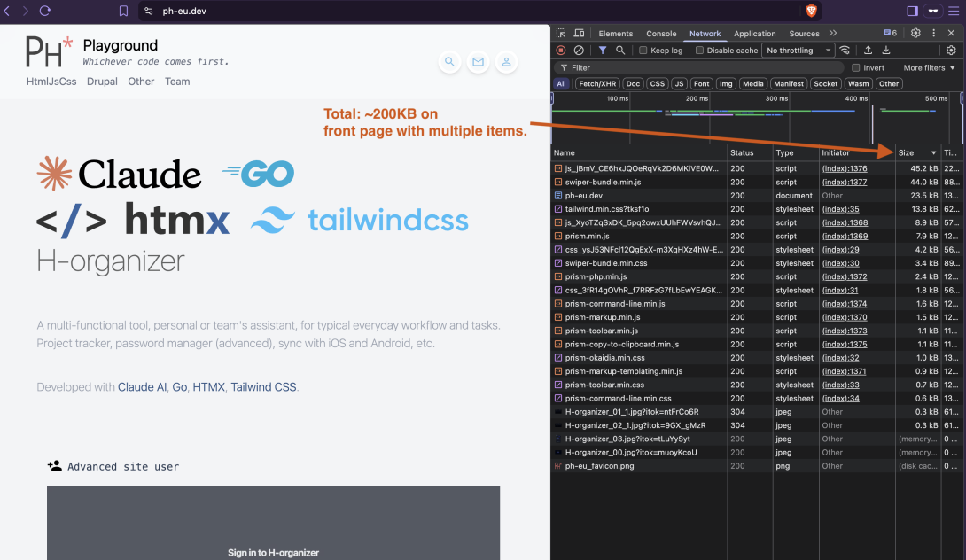Screen dimensions: 966x560
Task: Enable the Keep log checkbox
Action: tap(643, 51)
